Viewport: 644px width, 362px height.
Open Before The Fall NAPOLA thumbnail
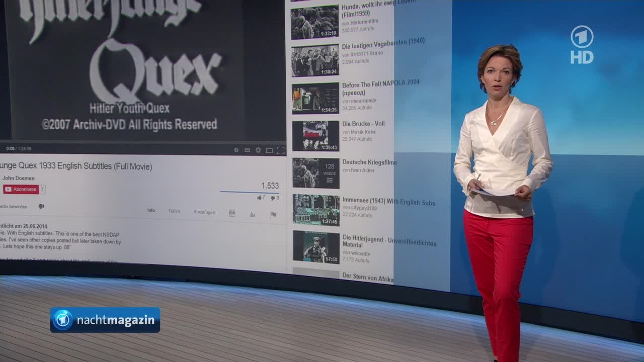315,98
